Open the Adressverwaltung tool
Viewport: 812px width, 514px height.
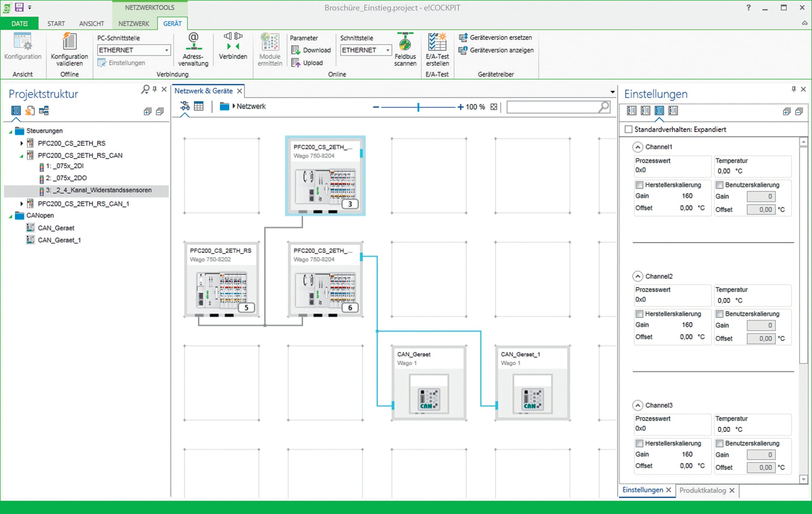pyautogui.click(x=194, y=42)
